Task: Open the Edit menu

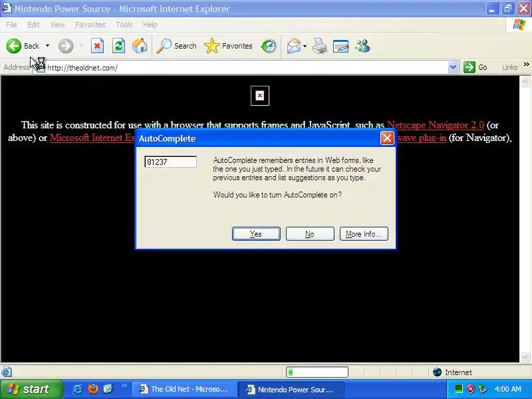Action: pyautogui.click(x=33, y=25)
